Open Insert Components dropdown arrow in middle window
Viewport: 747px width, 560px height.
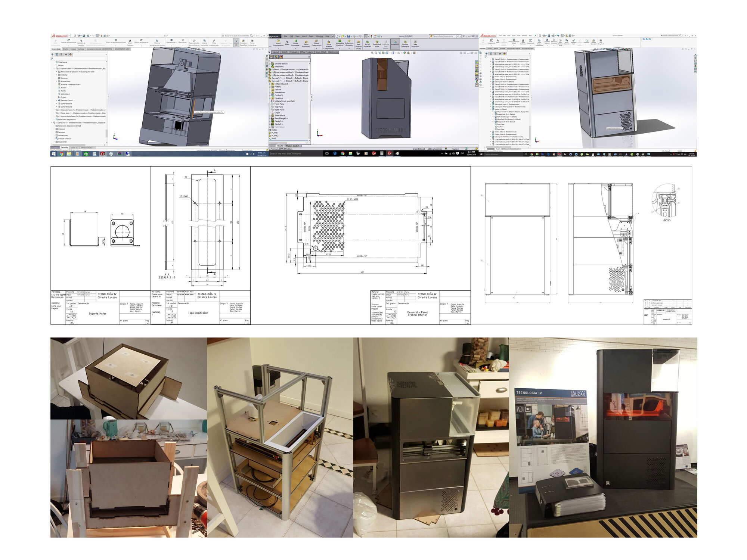[x=278, y=49]
